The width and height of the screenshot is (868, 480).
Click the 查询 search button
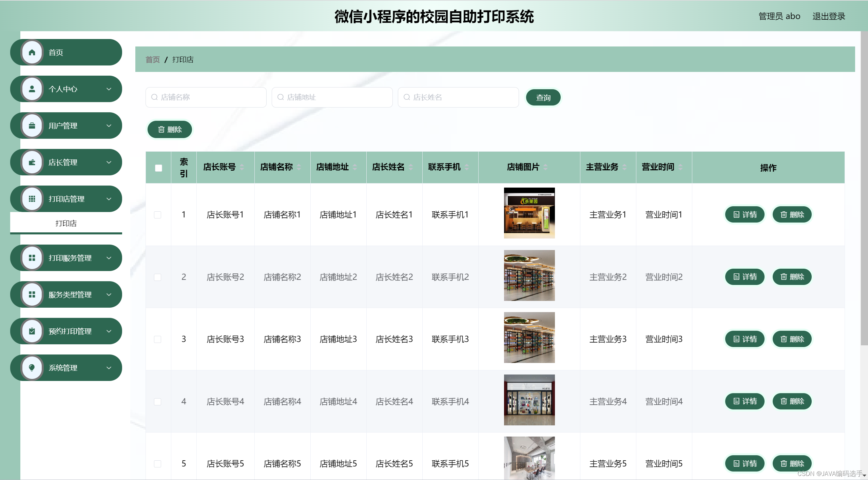[543, 98]
